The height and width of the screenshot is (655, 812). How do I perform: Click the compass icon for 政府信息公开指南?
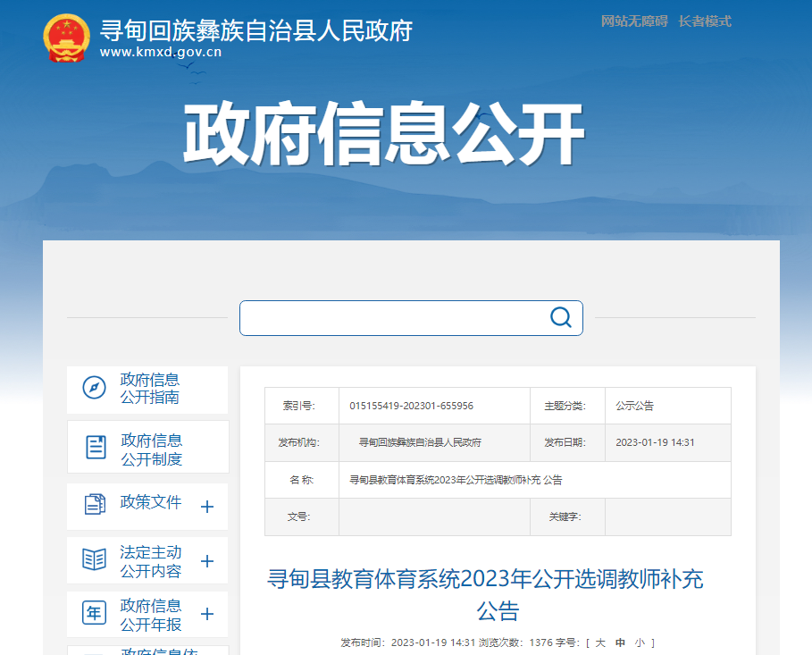pos(95,388)
